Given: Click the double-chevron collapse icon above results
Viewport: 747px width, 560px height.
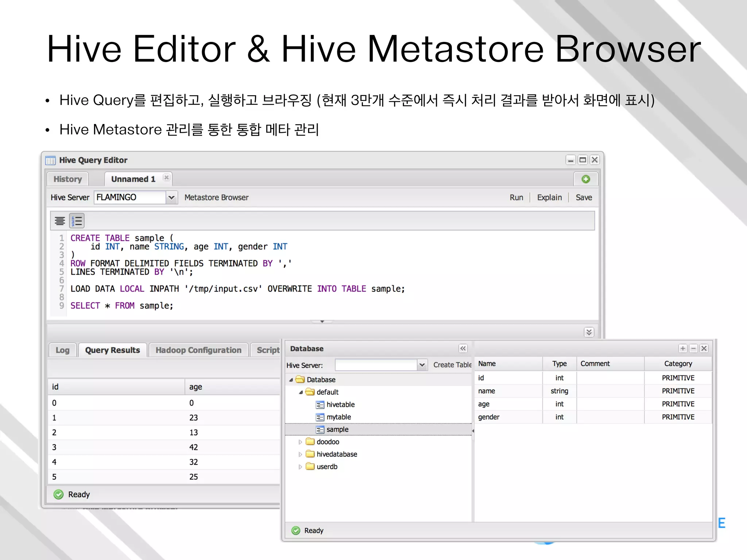Looking at the screenshot, I should click(589, 332).
